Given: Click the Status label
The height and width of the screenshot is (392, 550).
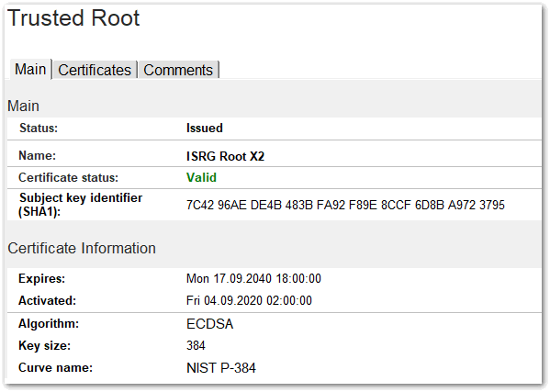Looking at the screenshot, I should (x=39, y=128).
